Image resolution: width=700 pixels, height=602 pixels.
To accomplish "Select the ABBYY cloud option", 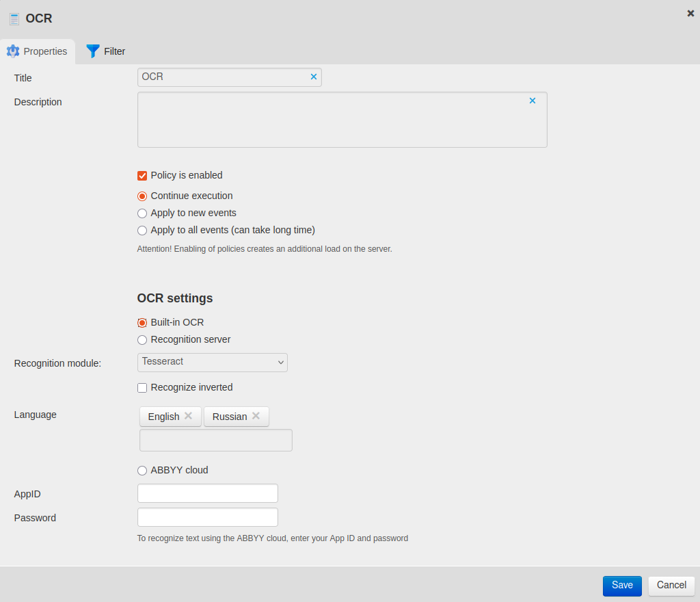I will [x=142, y=471].
